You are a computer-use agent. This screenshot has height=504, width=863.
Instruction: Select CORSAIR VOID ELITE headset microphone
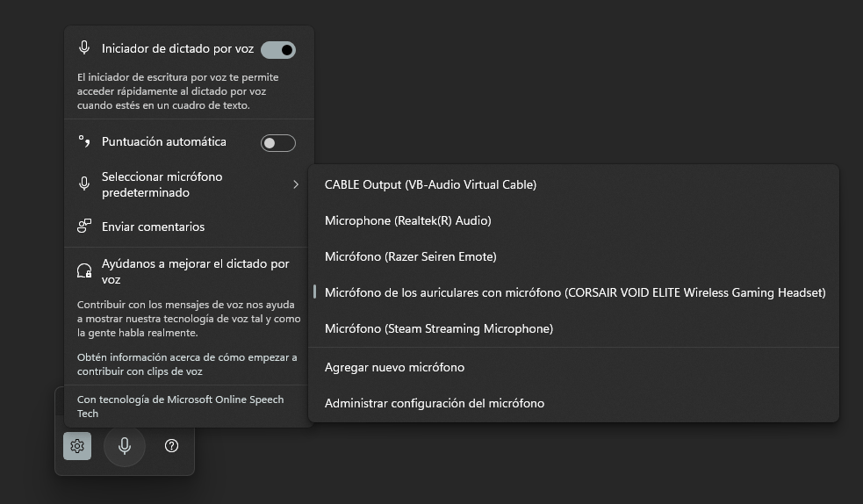(x=573, y=292)
